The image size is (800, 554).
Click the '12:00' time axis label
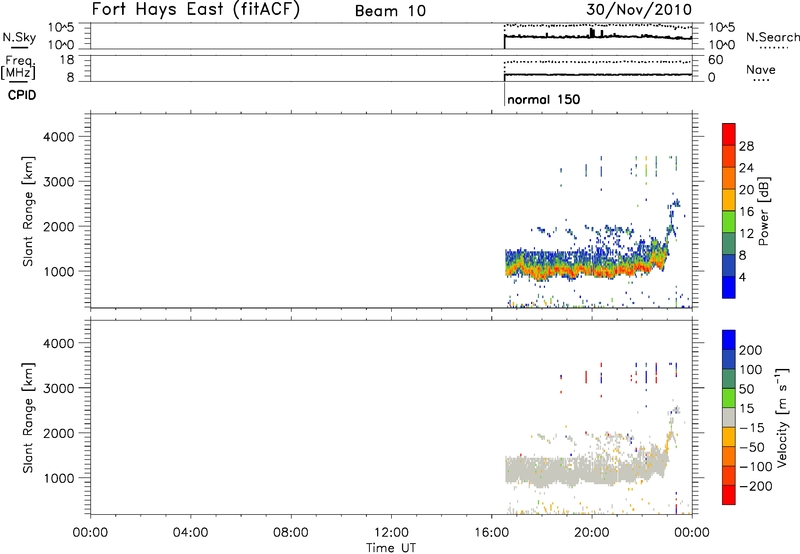coord(391,532)
